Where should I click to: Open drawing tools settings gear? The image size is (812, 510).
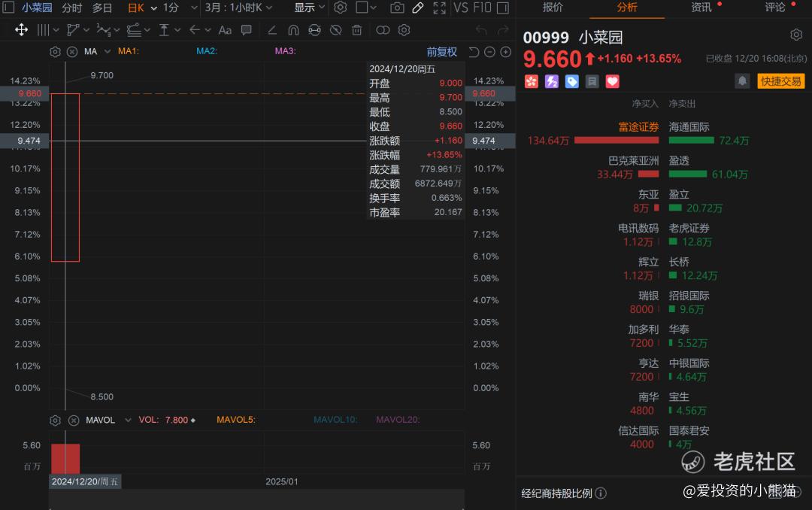tap(404, 30)
